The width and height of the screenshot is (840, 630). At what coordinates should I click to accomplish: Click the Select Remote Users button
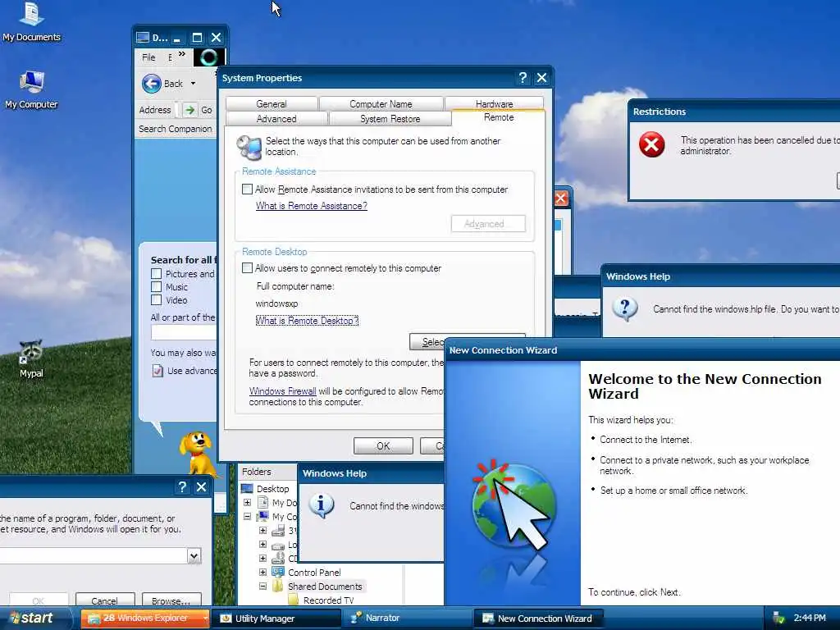(427, 342)
